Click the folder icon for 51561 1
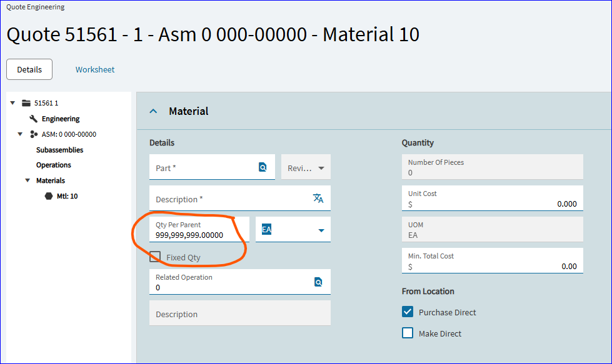 (26, 103)
